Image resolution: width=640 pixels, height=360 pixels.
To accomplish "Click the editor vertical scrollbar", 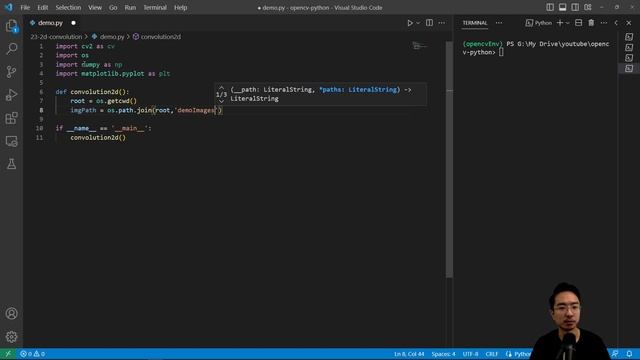I will click(449, 159).
